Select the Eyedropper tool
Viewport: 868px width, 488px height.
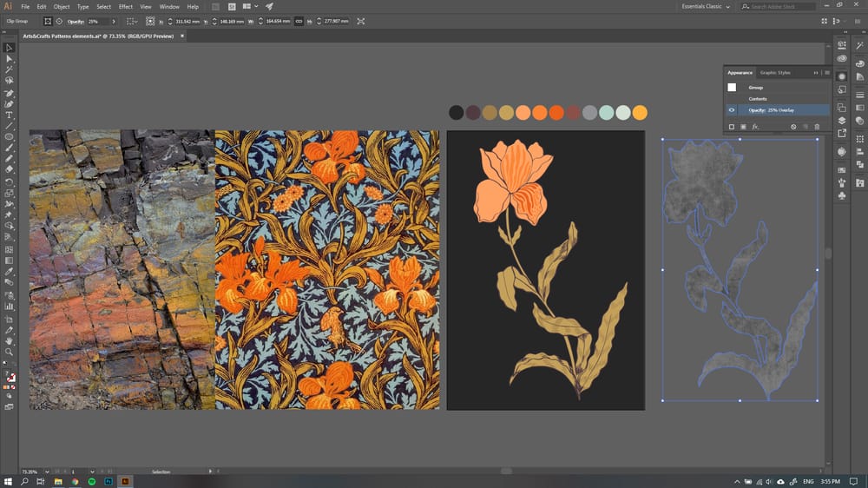9,272
